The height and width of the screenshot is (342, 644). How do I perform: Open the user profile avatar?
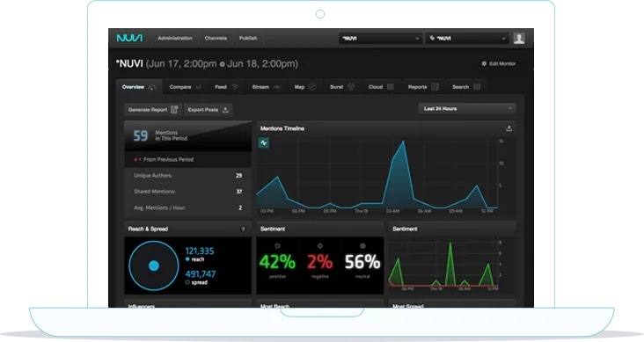pos(519,38)
